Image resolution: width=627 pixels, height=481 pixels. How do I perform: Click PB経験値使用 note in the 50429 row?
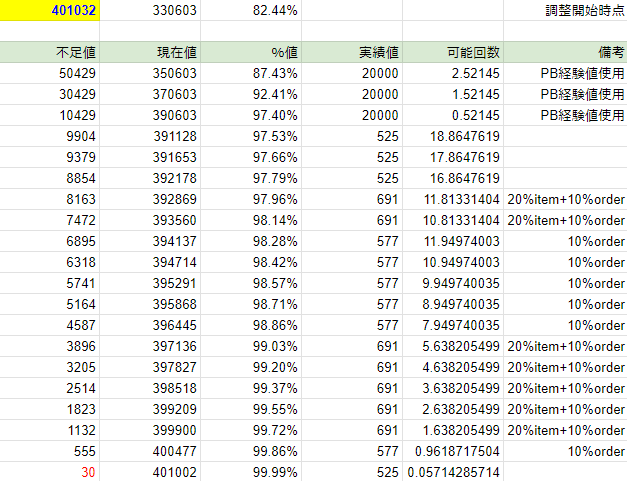[x=565, y=73]
